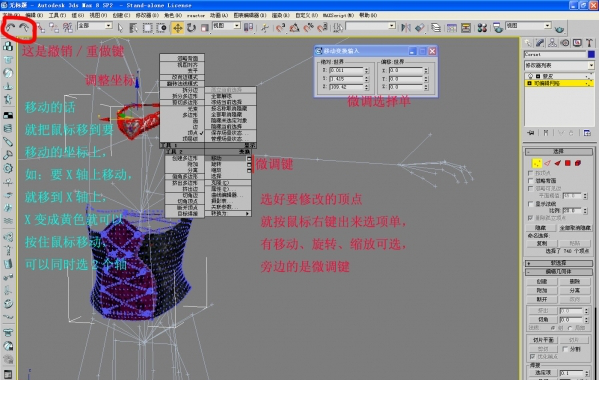
Task: Open the Material Editor icon
Action: coord(482,28)
